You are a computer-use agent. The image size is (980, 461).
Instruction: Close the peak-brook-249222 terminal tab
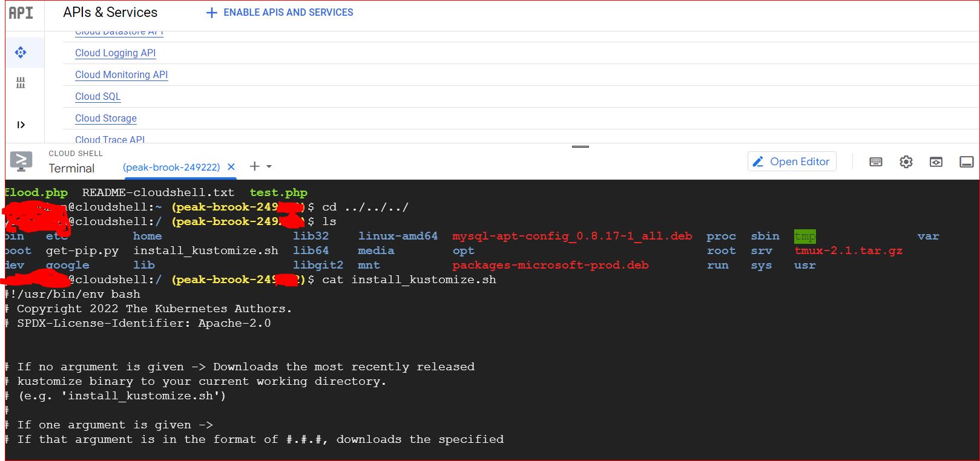pyautogui.click(x=231, y=167)
